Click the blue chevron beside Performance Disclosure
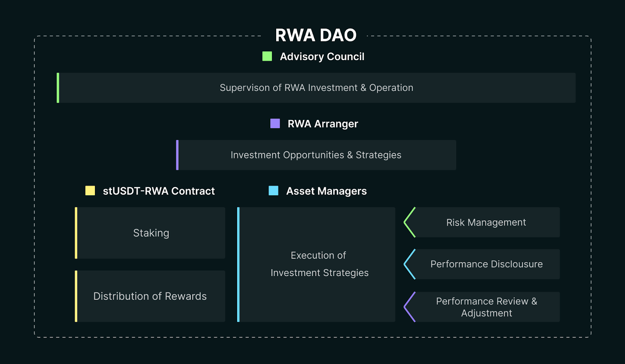625x364 pixels. coord(409,264)
